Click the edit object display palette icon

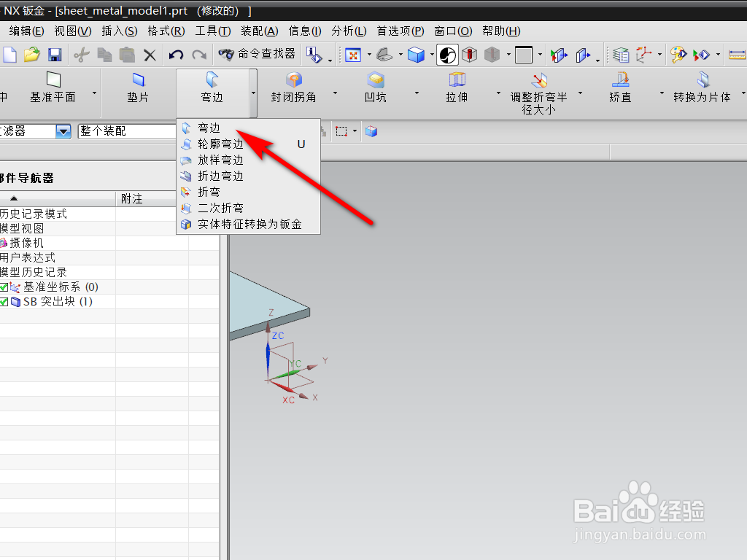[678, 55]
